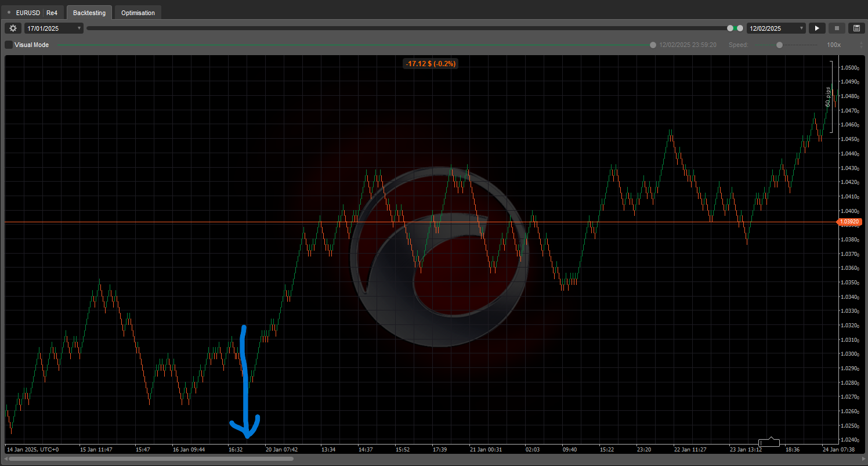Click the 14 Jan 2025, UTC+0 axis label
Image resolution: width=868 pixels, height=466 pixels.
(32, 449)
